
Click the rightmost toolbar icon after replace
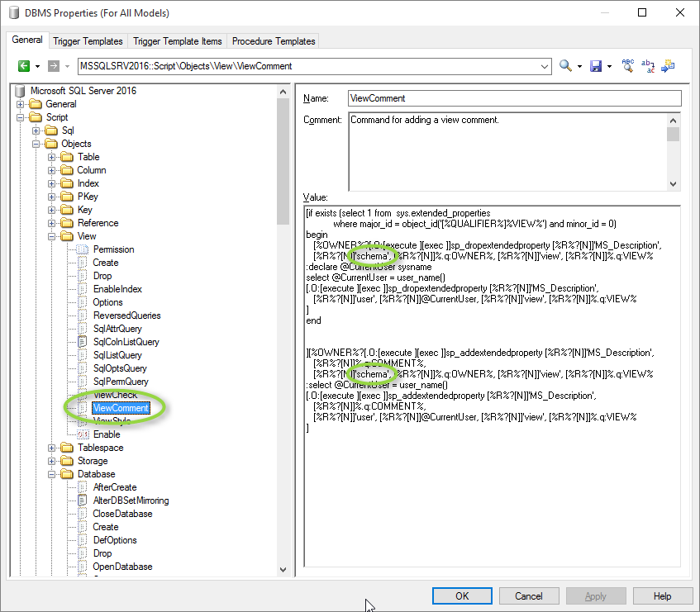tap(668, 66)
